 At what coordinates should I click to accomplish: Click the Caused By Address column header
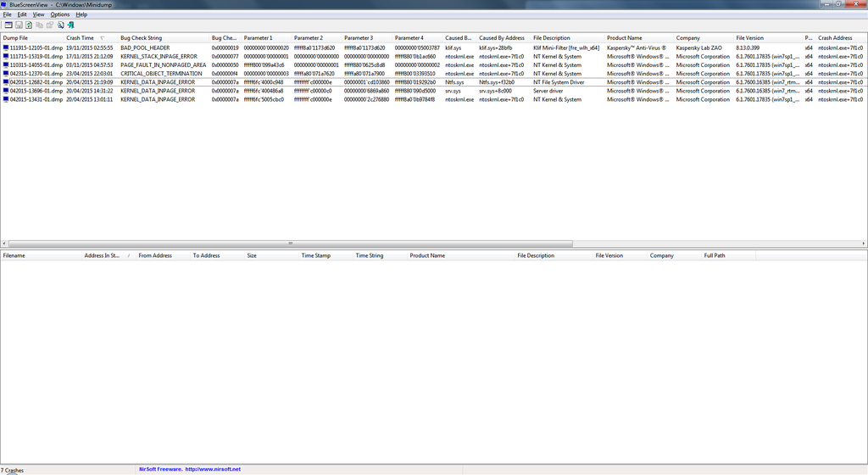501,38
